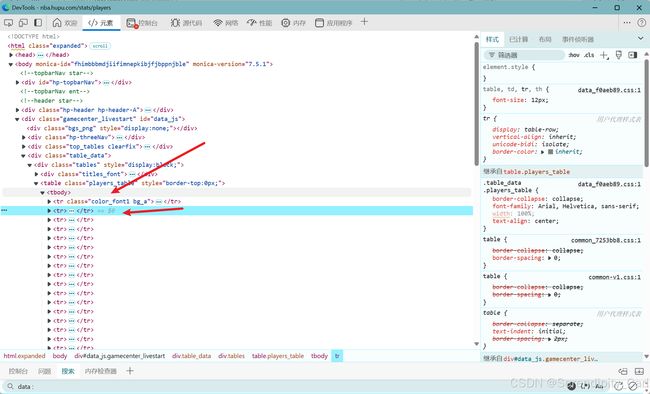Expand the highlighted selected tr node

tap(49, 211)
